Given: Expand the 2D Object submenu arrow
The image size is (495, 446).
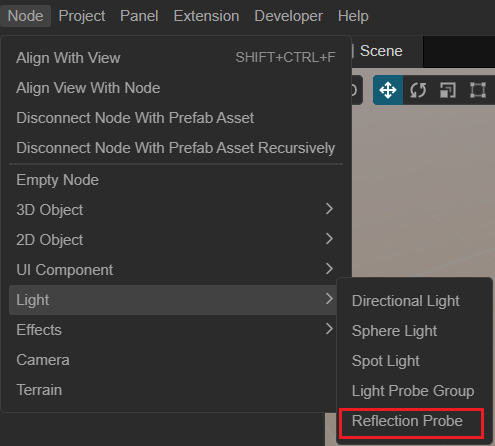Looking at the screenshot, I should pos(329,239).
